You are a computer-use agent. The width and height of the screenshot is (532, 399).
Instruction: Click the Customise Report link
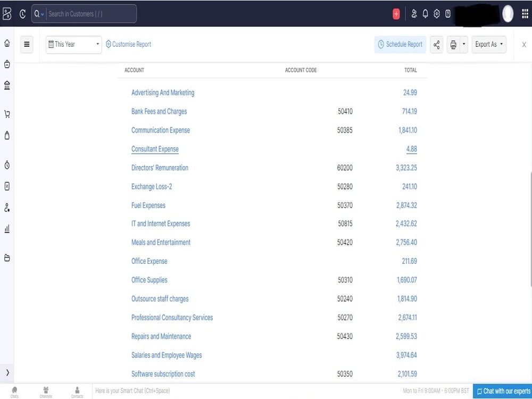click(128, 44)
